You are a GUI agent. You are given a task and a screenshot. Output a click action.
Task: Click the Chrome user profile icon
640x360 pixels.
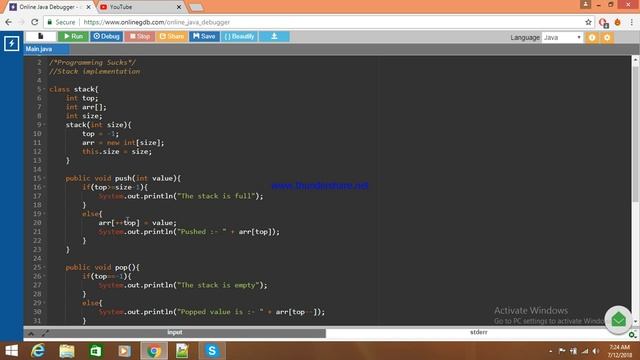coord(585,4)
